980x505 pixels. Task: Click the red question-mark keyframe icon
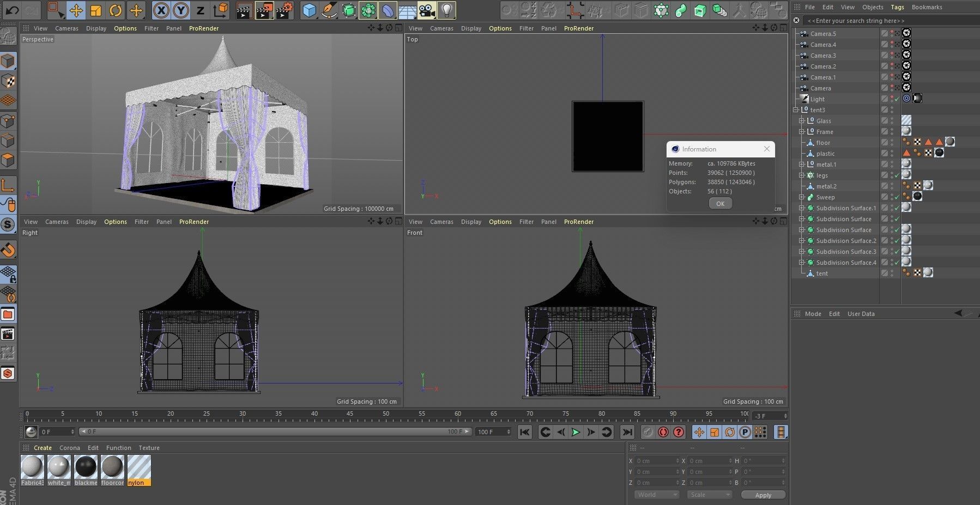tap(679, 432)
